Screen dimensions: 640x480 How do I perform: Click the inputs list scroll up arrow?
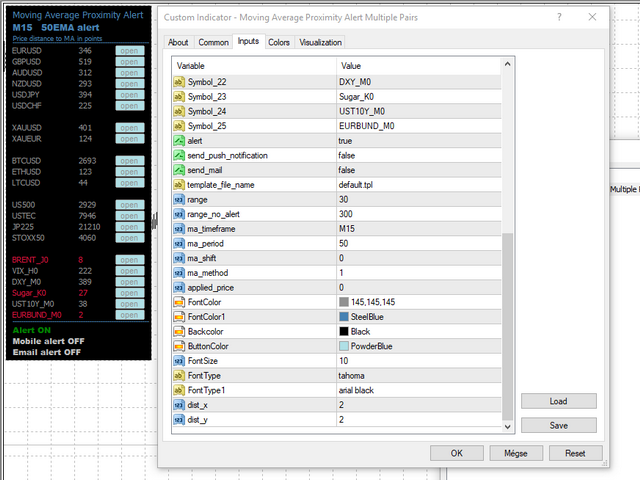tap(507, 64)
